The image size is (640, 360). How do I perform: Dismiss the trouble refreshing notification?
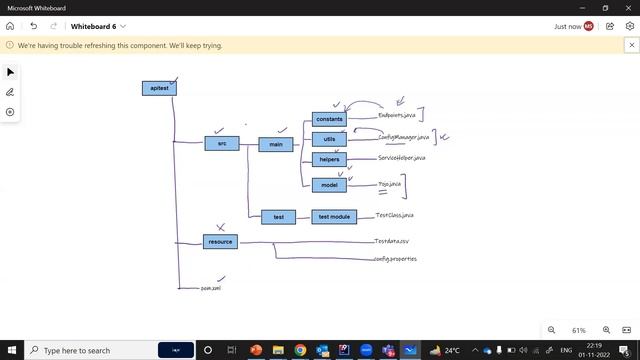tap(631, 45)
